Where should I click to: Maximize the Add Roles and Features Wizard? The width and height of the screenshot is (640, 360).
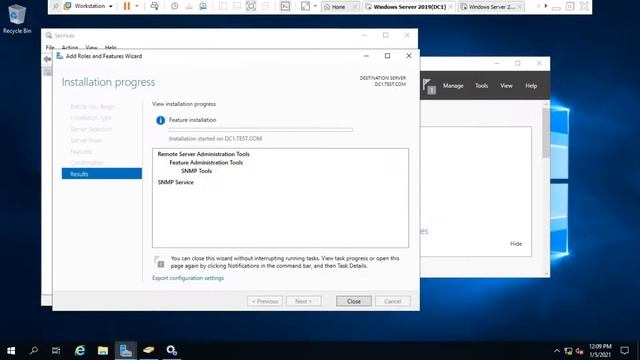tap(387, 56)
